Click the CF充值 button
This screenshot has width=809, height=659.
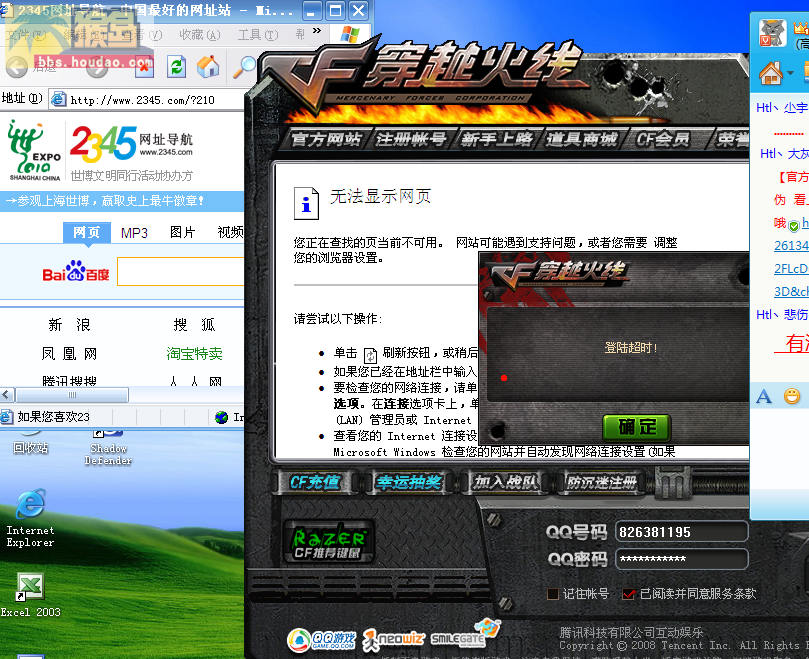tap(315, 483)
